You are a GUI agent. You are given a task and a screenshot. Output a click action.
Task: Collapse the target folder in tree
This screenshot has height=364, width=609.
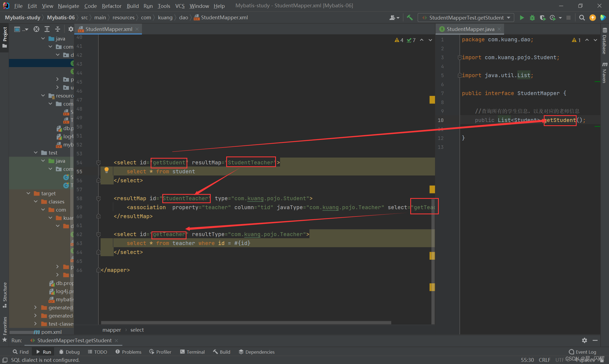29,193
